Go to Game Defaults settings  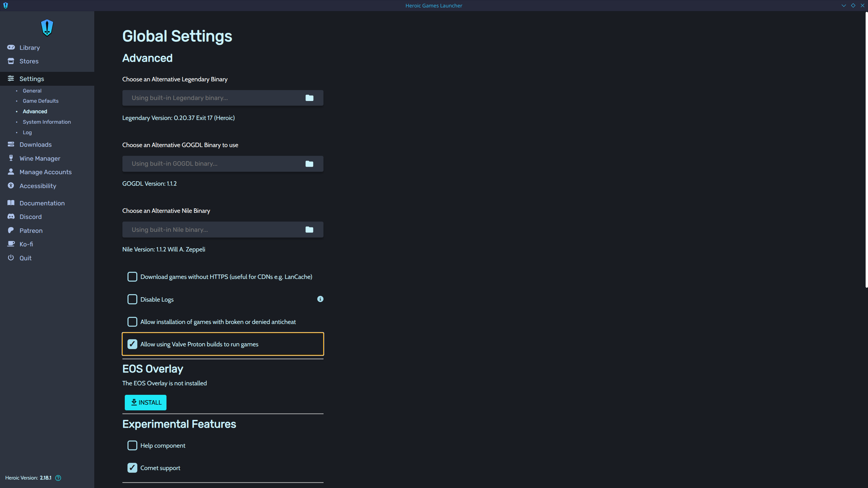click(41, 101)
